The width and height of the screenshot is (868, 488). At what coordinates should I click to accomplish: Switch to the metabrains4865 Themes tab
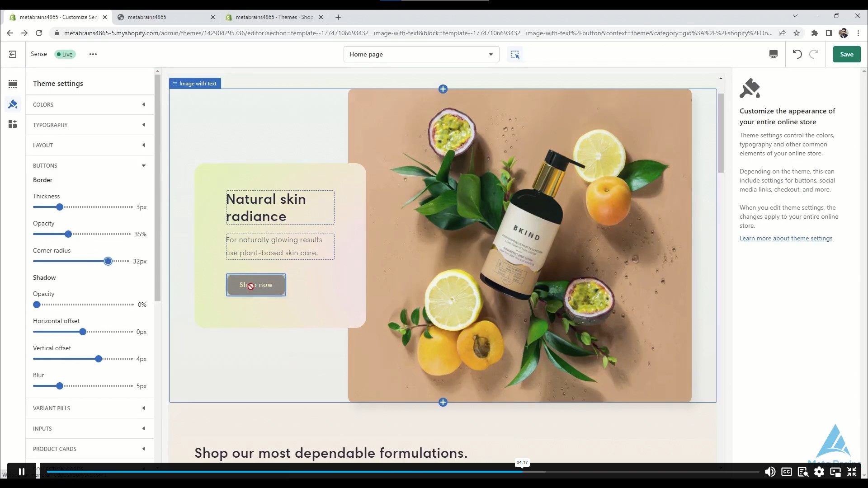tap(274, 17)
